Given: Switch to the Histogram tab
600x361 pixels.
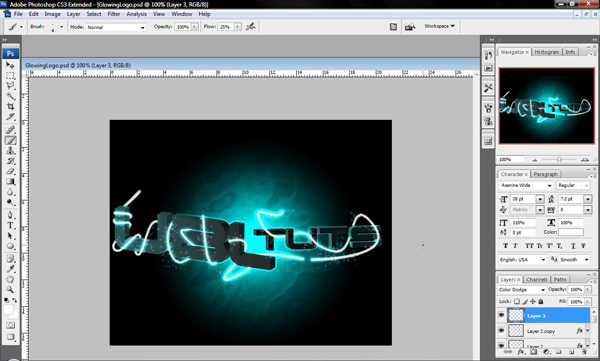Looking at the screenshot, I should pos(546,52).
